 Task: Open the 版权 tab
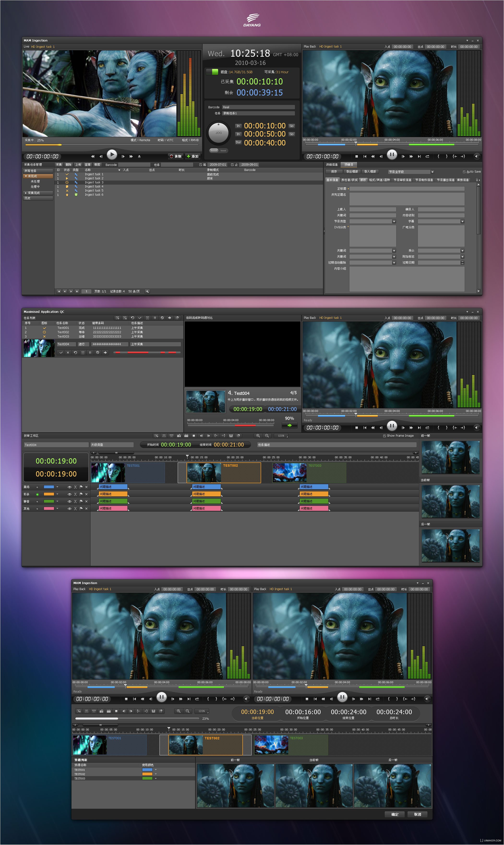click(363, 180)
